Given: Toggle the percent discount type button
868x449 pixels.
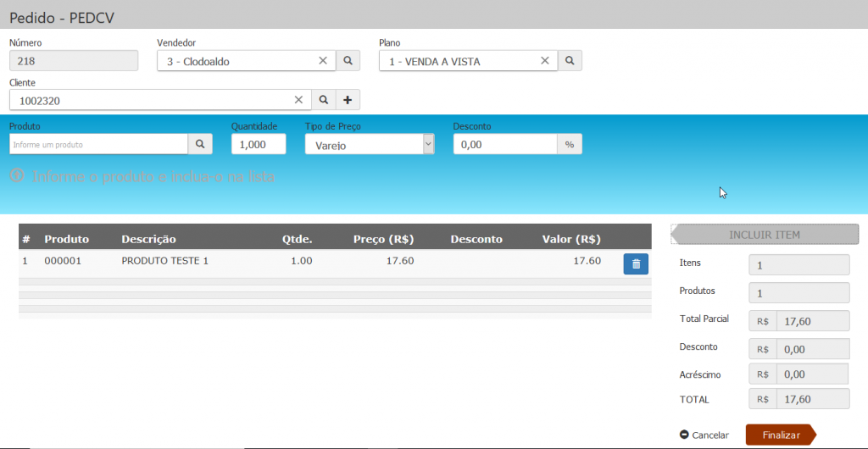Looking at the screenshot, I should pos(570,145).
